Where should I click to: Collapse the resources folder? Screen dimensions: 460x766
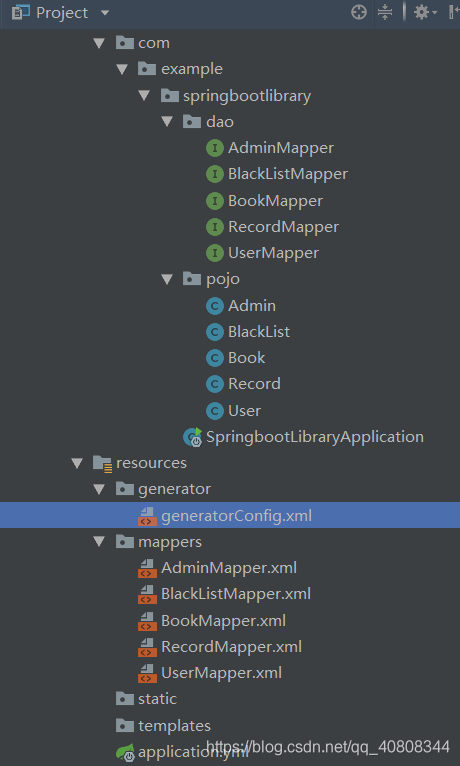(x=77, y=463)
